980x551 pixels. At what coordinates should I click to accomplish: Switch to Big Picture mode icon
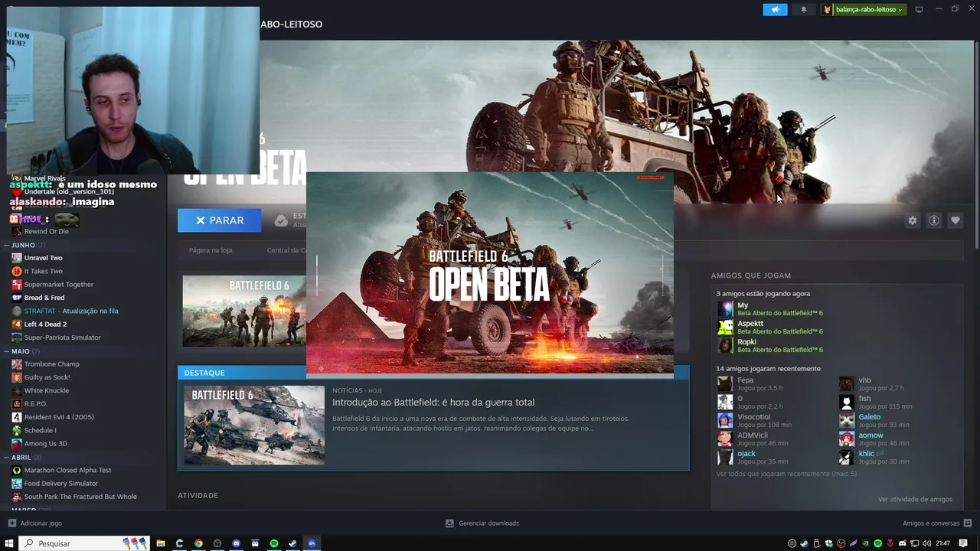click(919, 9)
